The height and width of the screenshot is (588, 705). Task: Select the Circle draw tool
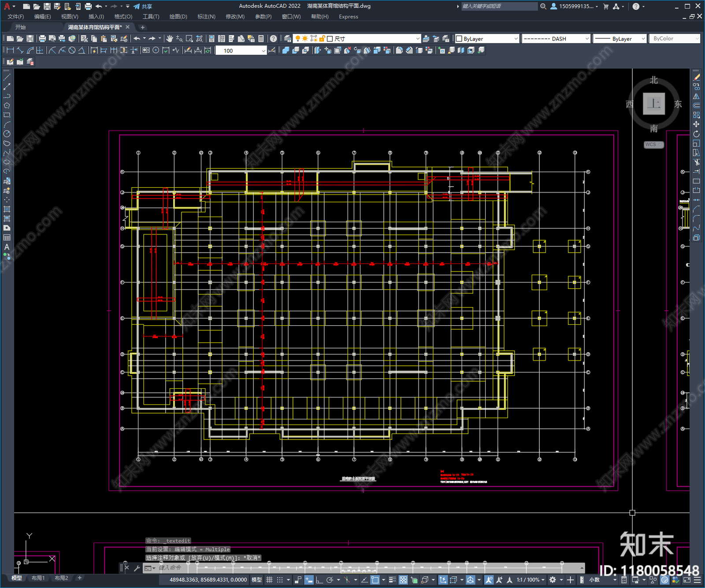point(7,134)
